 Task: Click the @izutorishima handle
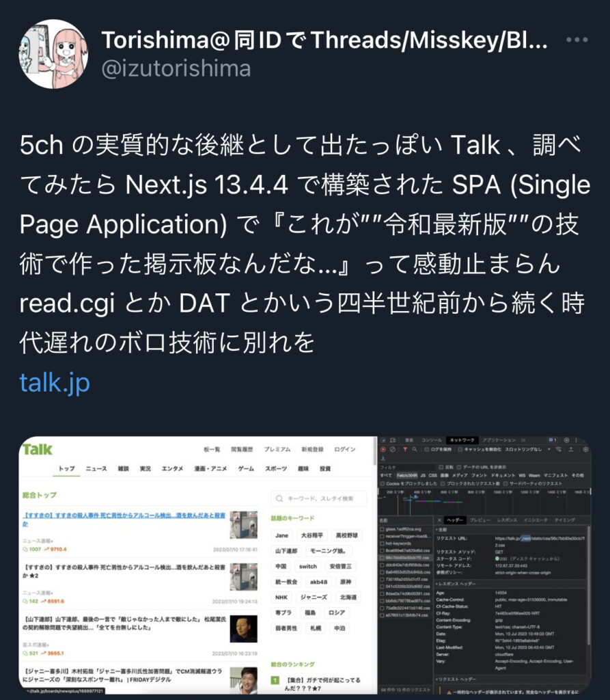point(176,69)
